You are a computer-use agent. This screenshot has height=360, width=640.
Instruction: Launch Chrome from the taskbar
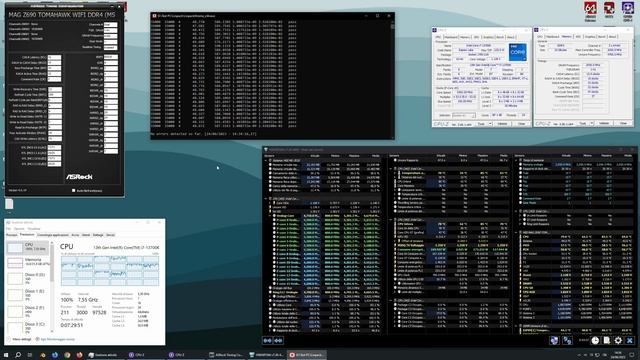click(x=67, y=355)
